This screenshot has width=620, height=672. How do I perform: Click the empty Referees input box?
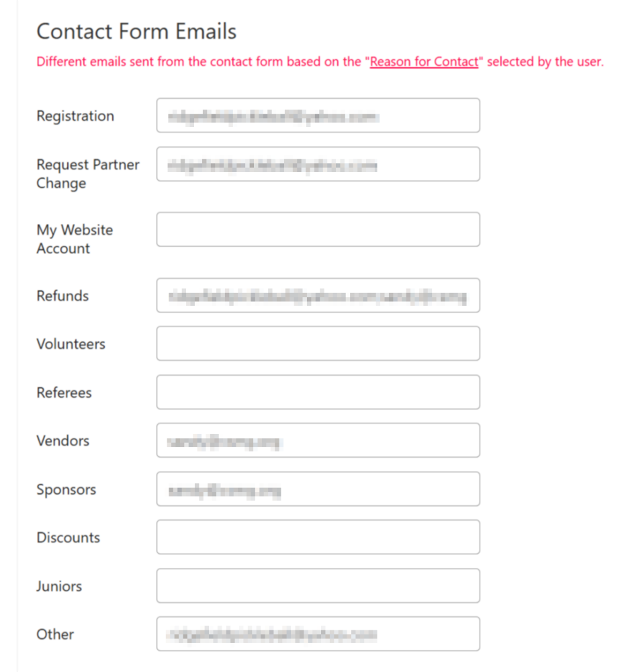(x=318, y=392)
